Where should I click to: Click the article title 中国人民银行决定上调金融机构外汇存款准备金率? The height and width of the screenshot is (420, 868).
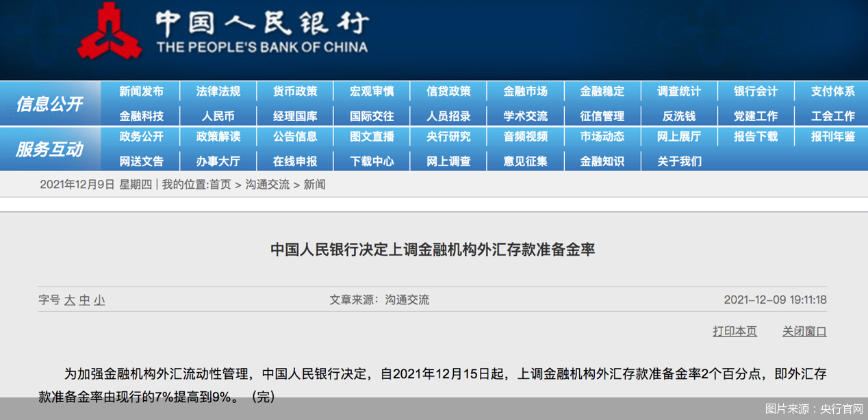pyautogui.click(x=433, y=250)
